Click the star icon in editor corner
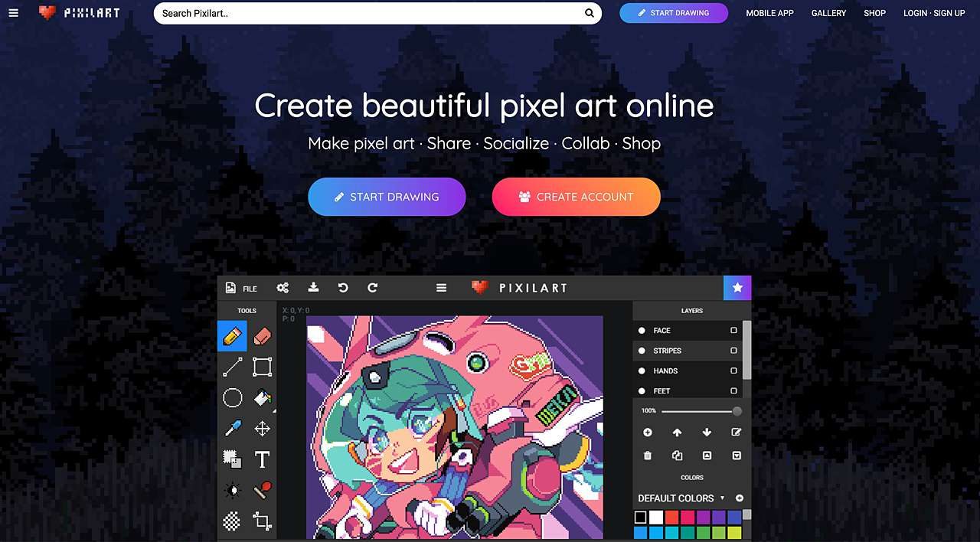Viewport: 980px width, 542px height. pos(737,288)
